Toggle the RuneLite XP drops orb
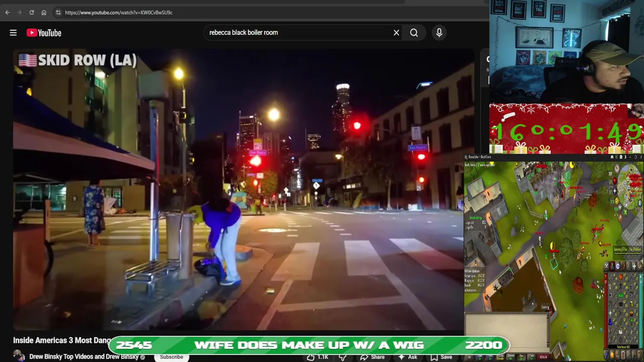Screen dimensions: 644x362 click(610, 173)
